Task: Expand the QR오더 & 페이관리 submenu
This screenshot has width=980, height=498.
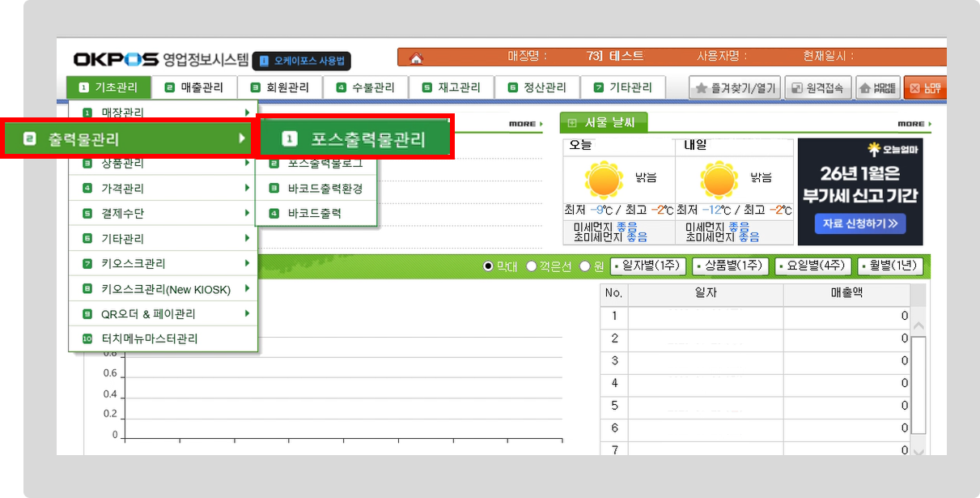Action: 163,314
